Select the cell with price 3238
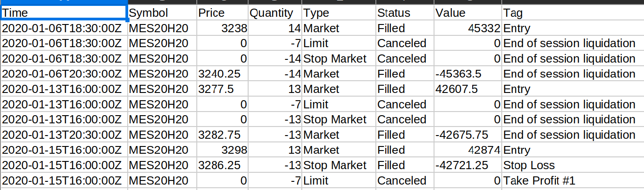This screenshot has height=190, width=644. pos(222,29)
